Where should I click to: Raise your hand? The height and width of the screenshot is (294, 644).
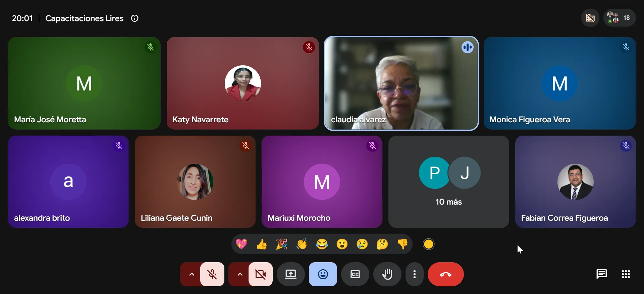(387, 274)
